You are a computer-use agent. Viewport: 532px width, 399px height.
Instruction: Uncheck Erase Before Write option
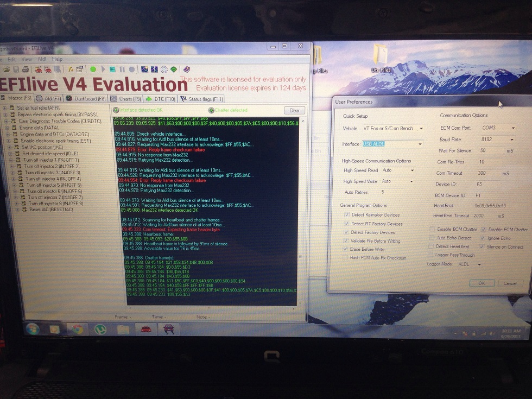click(x=345, y=249)
